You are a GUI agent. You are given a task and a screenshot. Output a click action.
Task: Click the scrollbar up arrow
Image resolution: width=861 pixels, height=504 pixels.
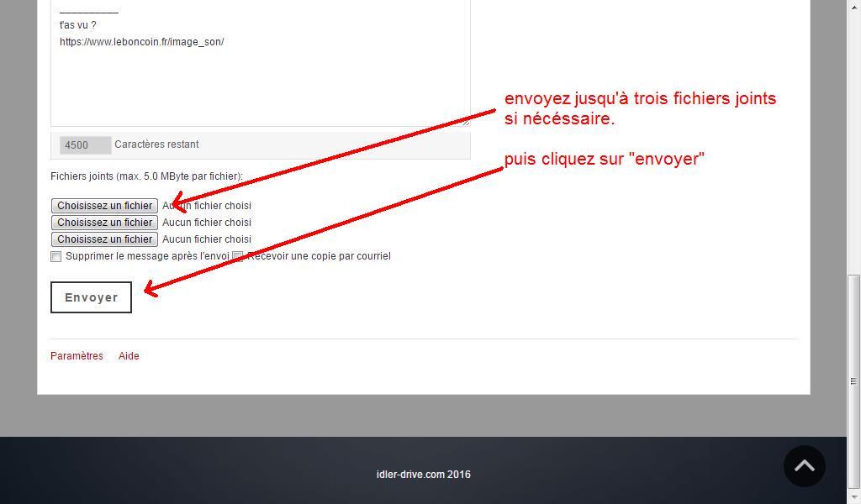[x=853, y=7]
